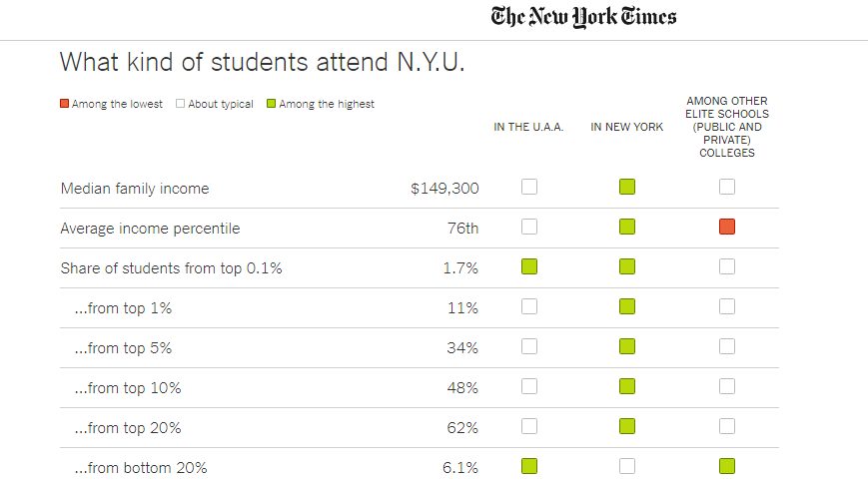Image resolution: width=868 pixels, height=482 pixels.
Task: Click Average income percentile red elite schools square
Action: 727,227
